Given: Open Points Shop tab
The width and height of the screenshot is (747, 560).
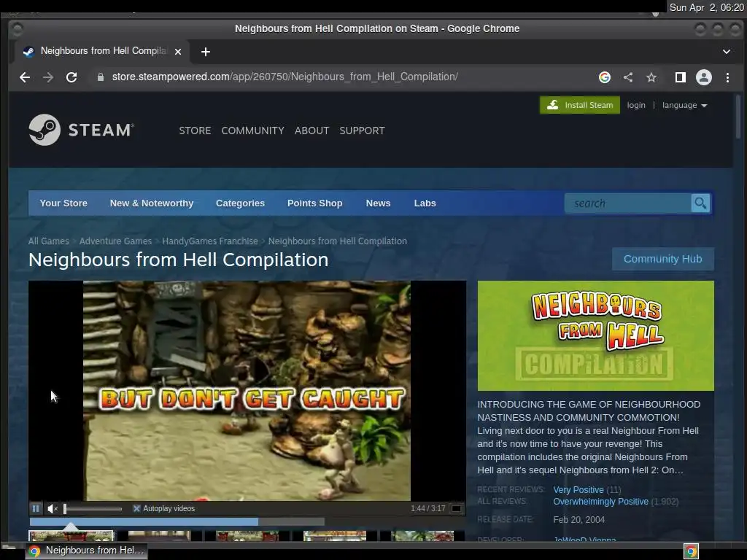Looking at the screenshot, I should [x=315, y=203].
